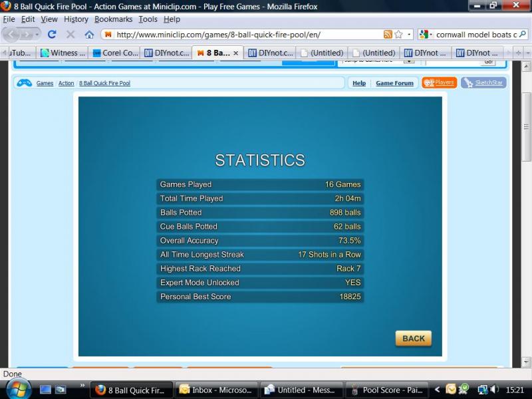This screenshot has width=532, height=399.
Task: Expand the quick launch overflow chevron
Action: click(x=82, y=385)
